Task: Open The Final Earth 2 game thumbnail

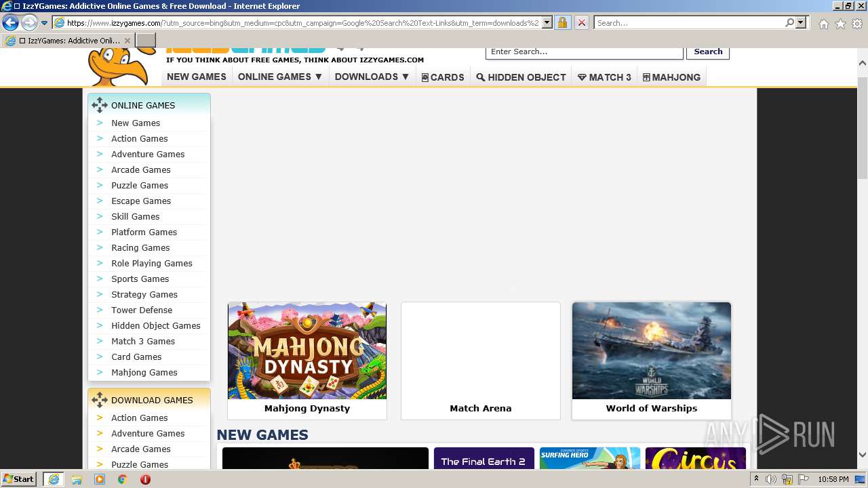Action: click(484, 458)
